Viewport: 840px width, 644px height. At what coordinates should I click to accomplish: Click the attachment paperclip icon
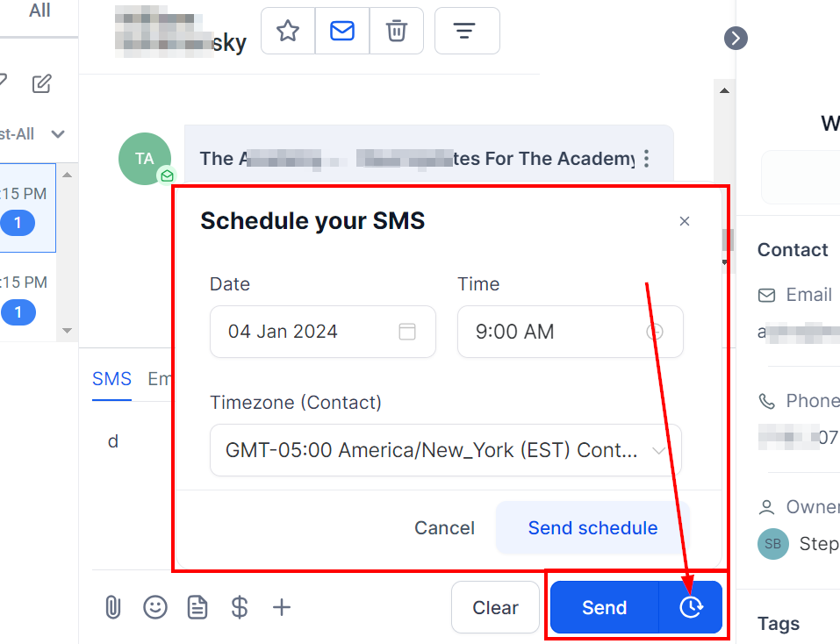tap(113, 607)
